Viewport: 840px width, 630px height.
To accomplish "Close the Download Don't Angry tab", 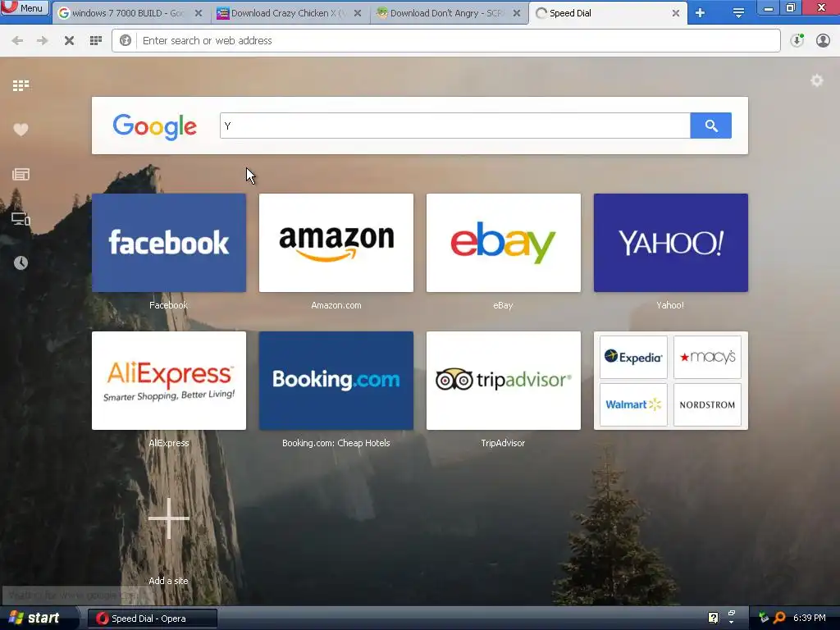I will click(517, 13).
